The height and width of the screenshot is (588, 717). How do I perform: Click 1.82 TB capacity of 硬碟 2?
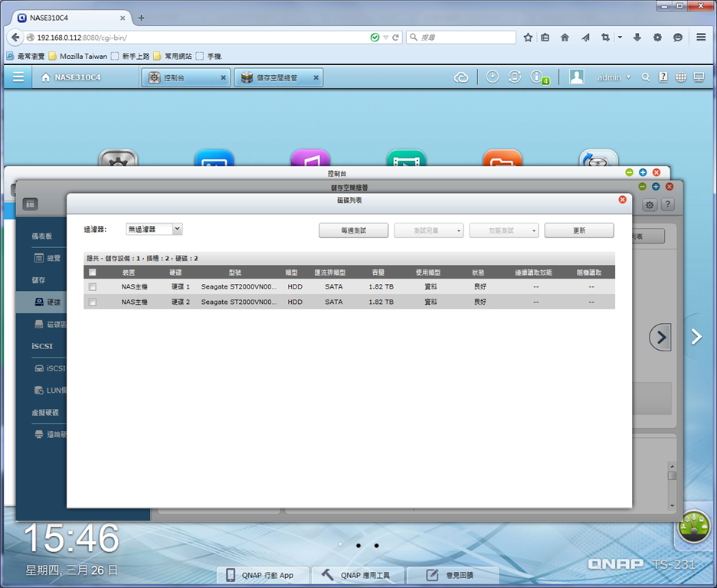click(381, 302)
